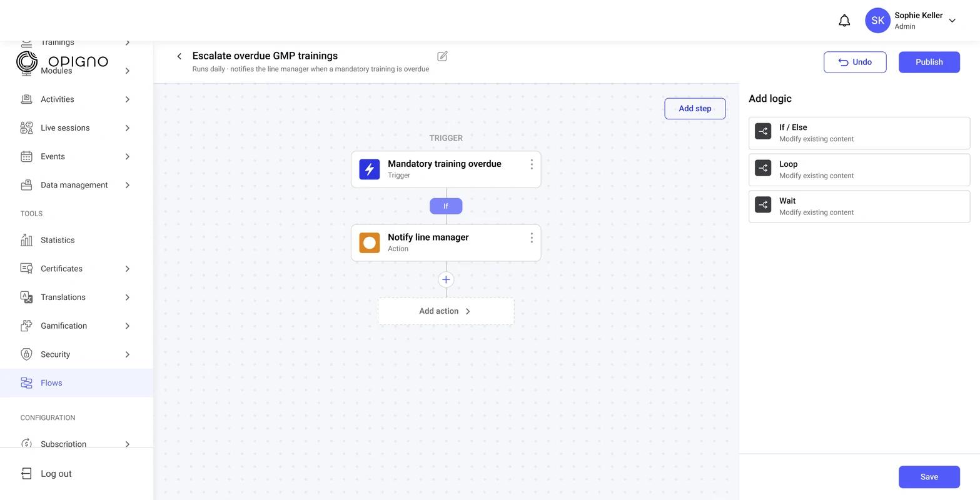Click the Wait logic icon

tap(763, 205)
